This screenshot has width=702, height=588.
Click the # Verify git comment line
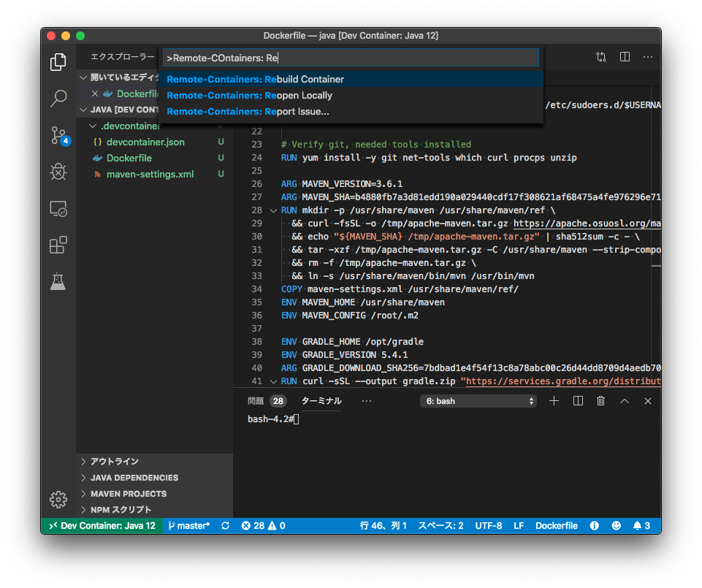point(376,145)
